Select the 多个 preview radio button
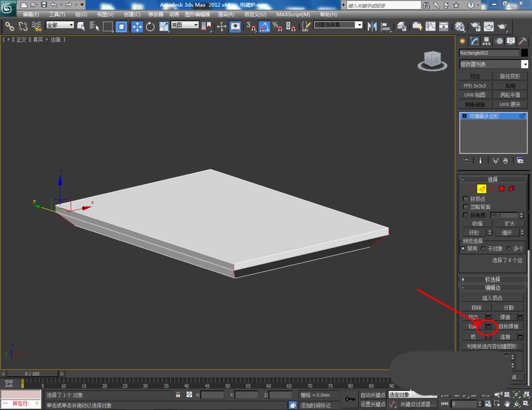The height and width of the screenshot is (410, 532). click(x=508, y=248)
